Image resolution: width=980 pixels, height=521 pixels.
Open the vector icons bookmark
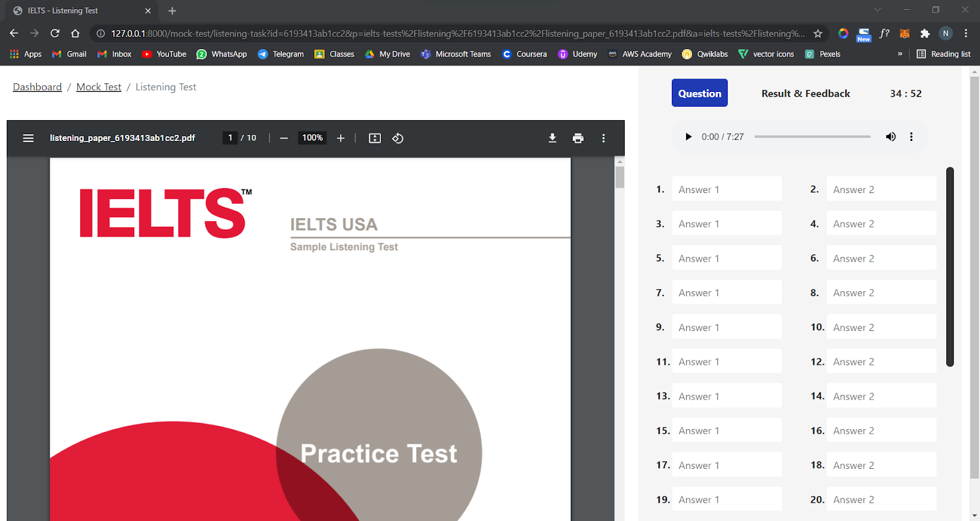pos(766,54)
